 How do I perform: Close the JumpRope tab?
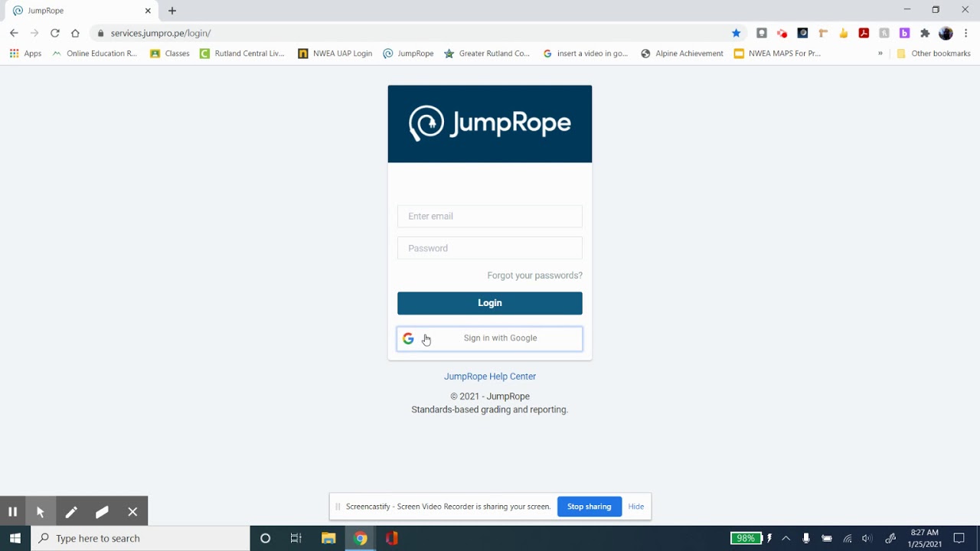148,11
